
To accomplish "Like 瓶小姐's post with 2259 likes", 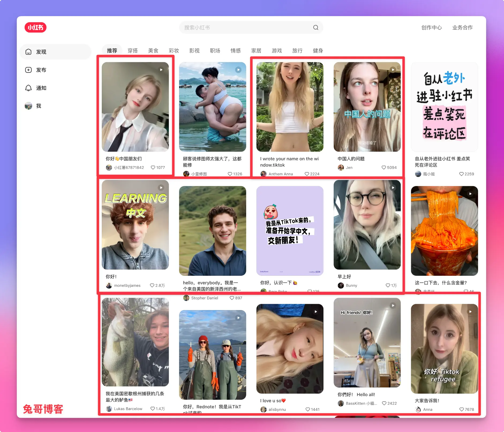I will pos(461,174).
